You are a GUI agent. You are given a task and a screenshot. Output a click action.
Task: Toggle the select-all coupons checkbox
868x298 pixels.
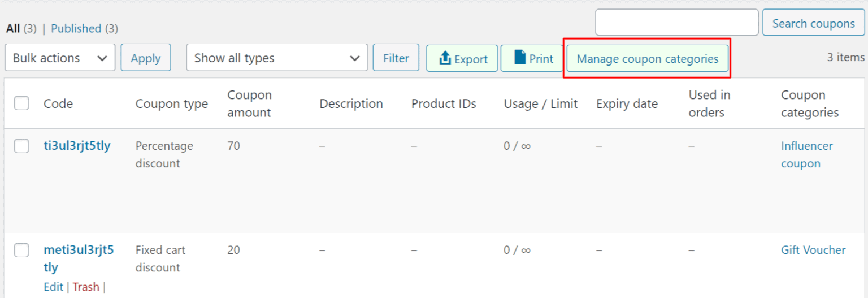pyautogui.click(x=21, y=103)
